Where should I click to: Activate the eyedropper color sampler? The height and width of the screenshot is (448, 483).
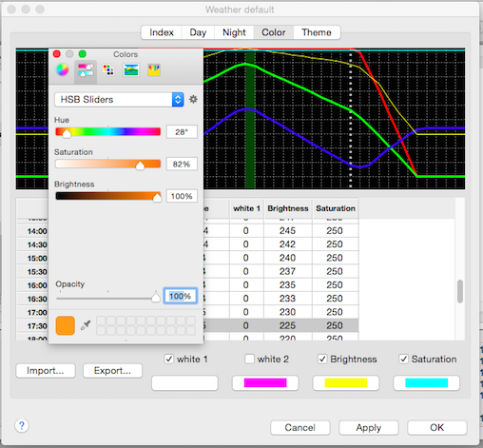[x=86, y=325]
